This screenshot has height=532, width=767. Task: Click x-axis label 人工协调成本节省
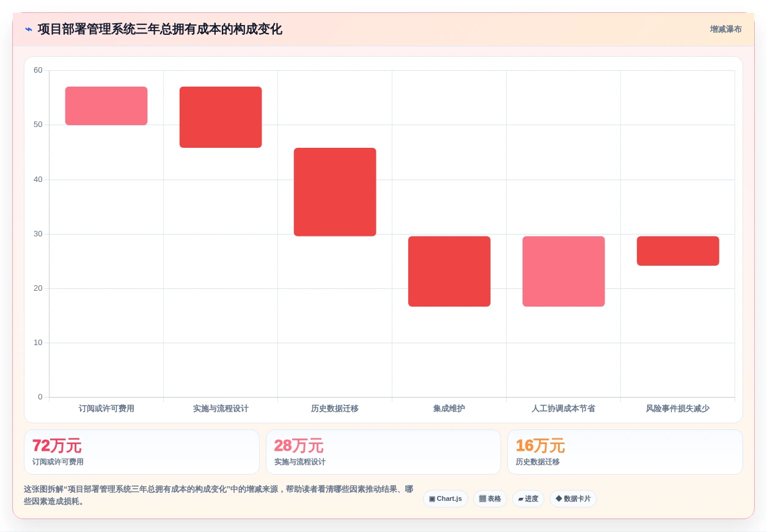coord(563,409)
